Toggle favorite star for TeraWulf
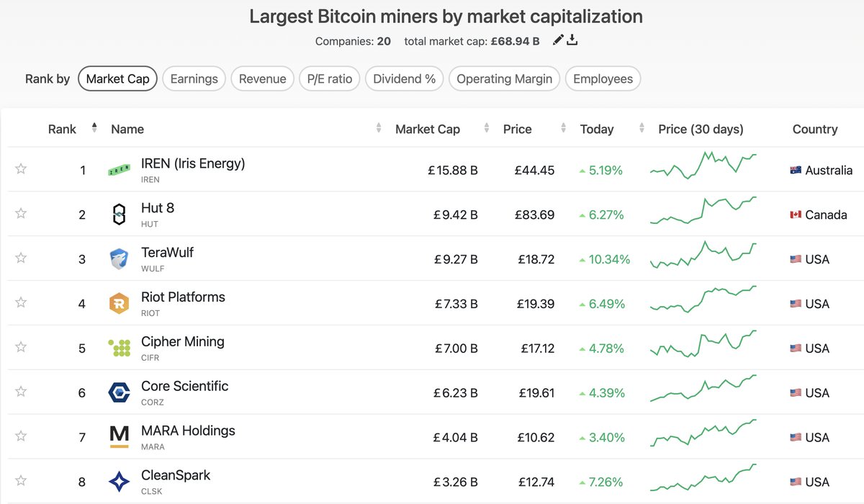 click(x=21, y=258)
